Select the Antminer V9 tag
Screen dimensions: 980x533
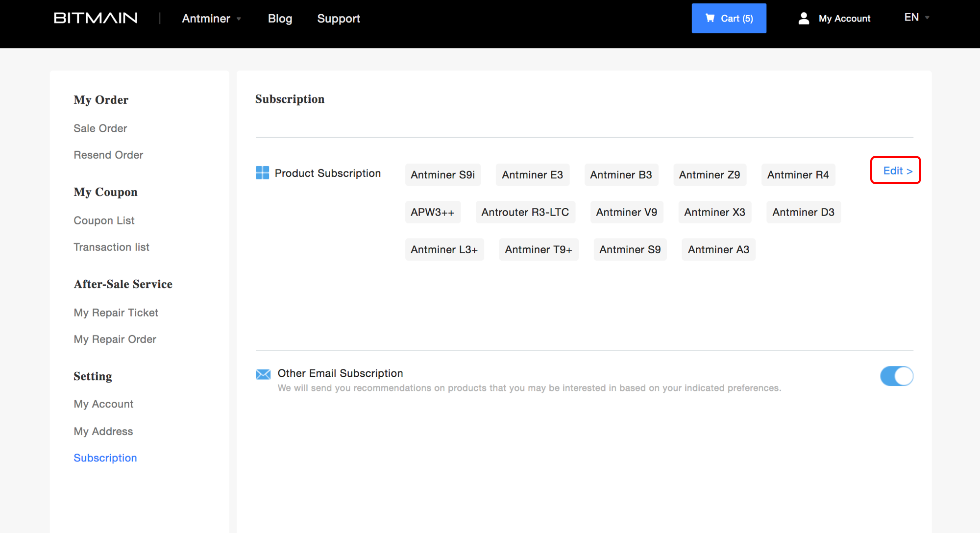[x=627, y=212]
